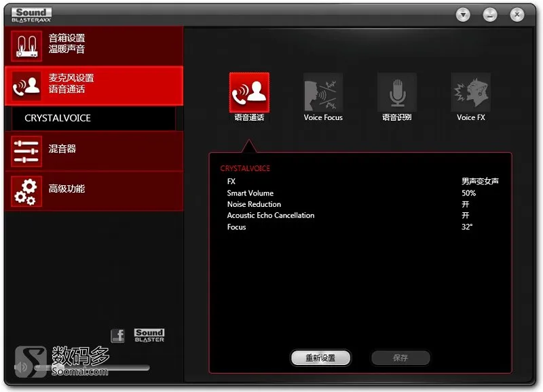Click the Acoustic Echo Cancellation 开 value
This screenshot has height=392, width=543.
pyautogui.click(x=466, y=215)
